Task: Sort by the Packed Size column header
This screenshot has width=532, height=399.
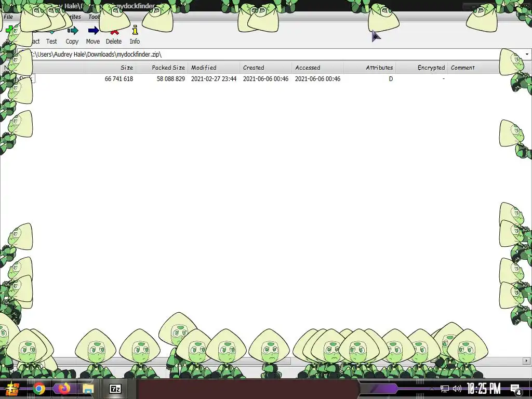Action: [162, 68]
